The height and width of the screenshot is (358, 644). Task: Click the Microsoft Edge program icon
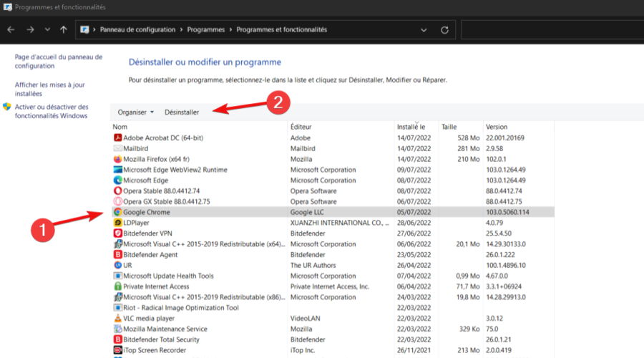pyautogui.click(x=118, y=180)
